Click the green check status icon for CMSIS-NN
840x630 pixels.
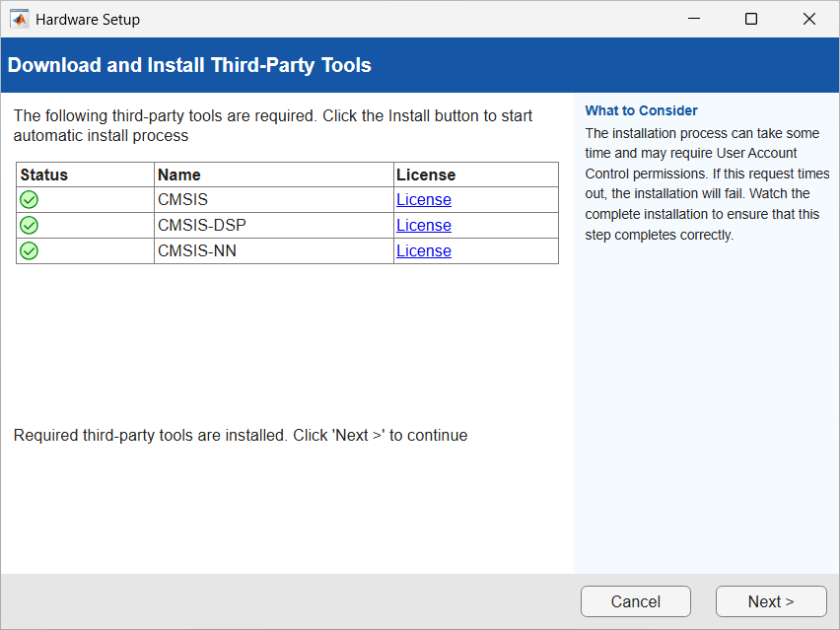pyautogui.click(x=29, y=250)
